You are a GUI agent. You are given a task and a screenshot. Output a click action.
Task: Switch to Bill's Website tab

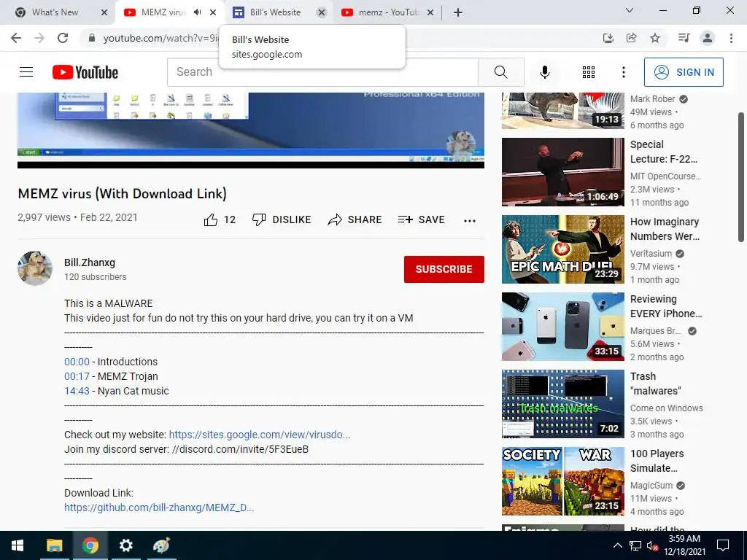tap(275, 12)
